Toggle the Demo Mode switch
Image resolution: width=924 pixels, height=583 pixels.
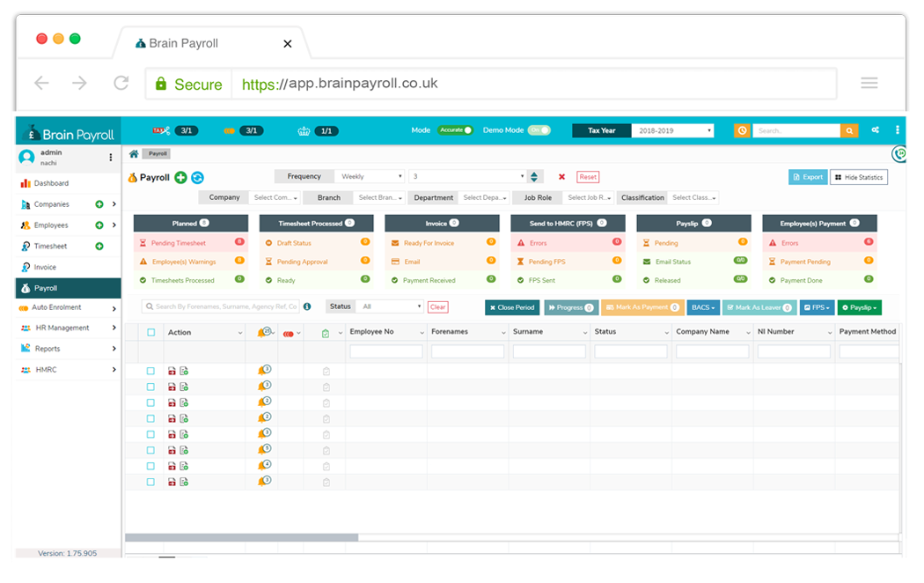coord(539,130)
